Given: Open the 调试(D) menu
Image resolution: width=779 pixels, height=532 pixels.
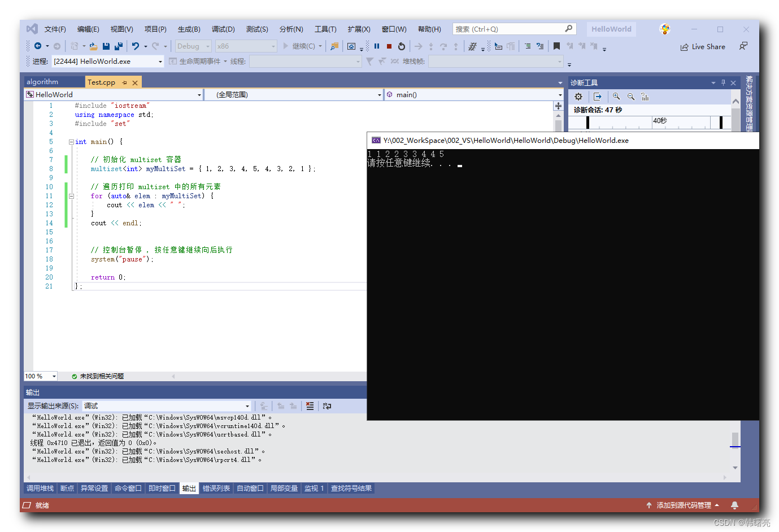Looking at the screenshot, I should 223,29.
